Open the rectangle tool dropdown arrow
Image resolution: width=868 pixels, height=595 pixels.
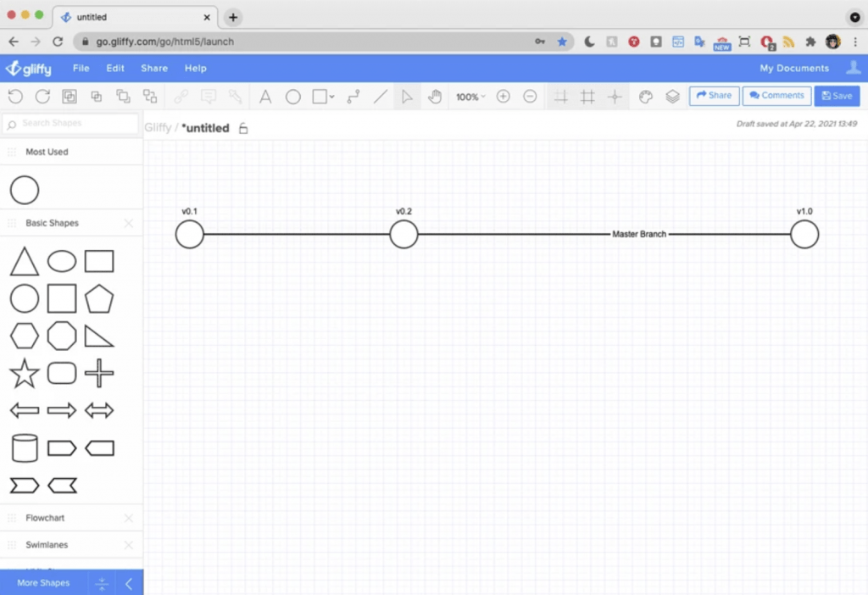(332, 97)
